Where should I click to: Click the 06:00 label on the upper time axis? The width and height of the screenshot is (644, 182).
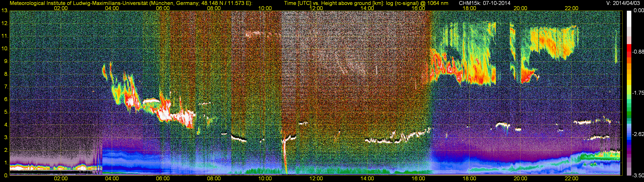pyautogui.click(x=163, y=8)
